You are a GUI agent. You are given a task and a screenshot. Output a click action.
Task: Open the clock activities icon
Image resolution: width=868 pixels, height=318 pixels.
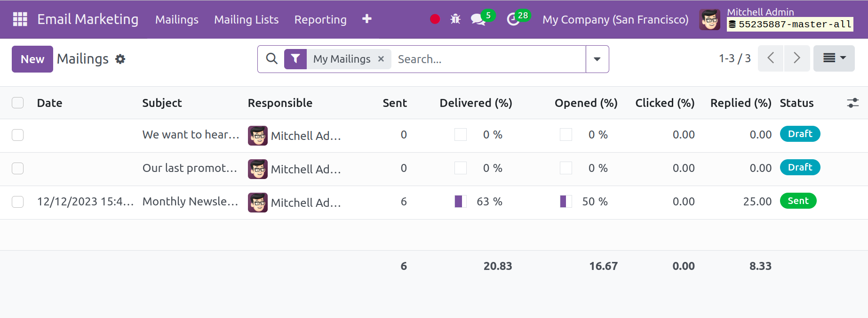point(513,19)
